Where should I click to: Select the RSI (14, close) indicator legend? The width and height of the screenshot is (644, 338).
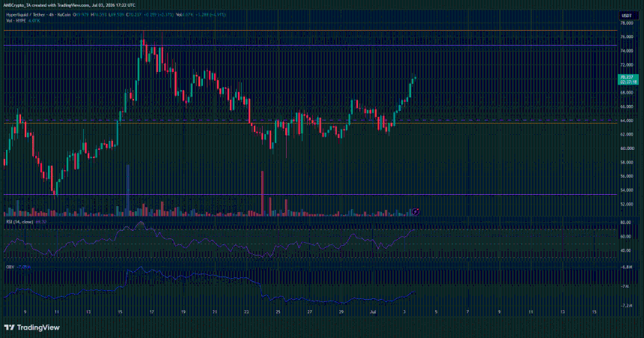click(x=19, y=222)
